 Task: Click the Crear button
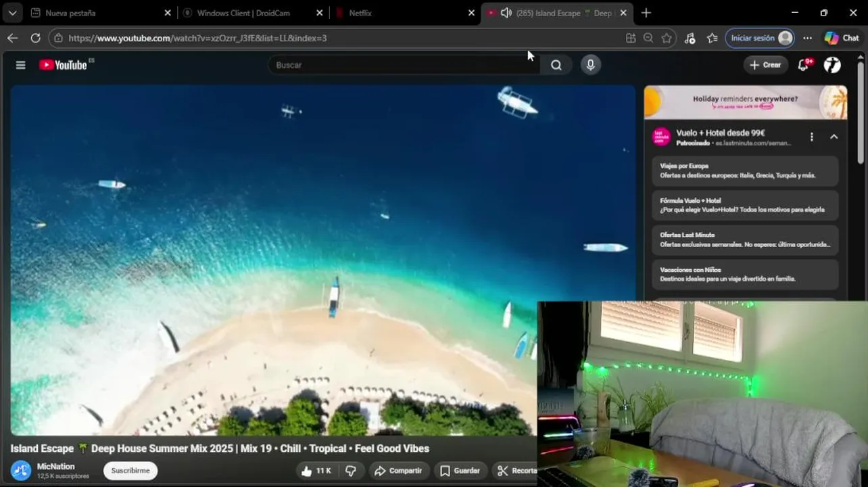pos(765,65)
